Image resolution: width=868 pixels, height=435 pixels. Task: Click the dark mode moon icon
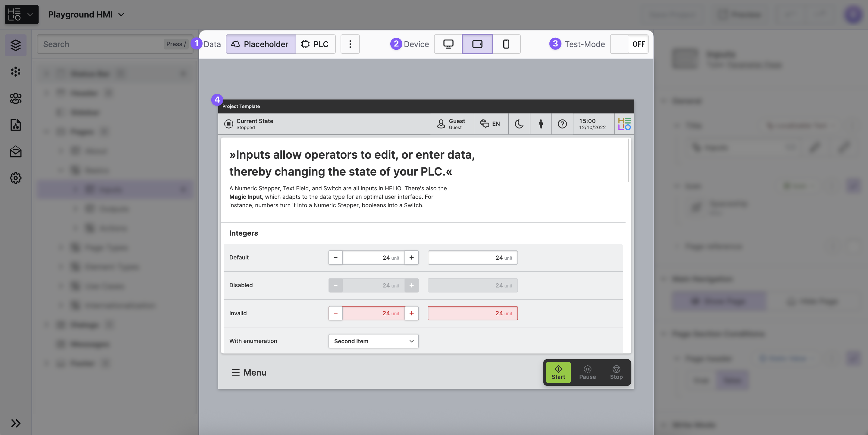(x=519, y=124)
